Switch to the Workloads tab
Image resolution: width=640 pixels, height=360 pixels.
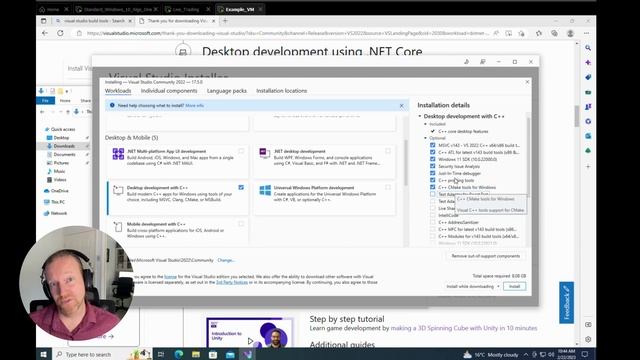pos(118,91)
